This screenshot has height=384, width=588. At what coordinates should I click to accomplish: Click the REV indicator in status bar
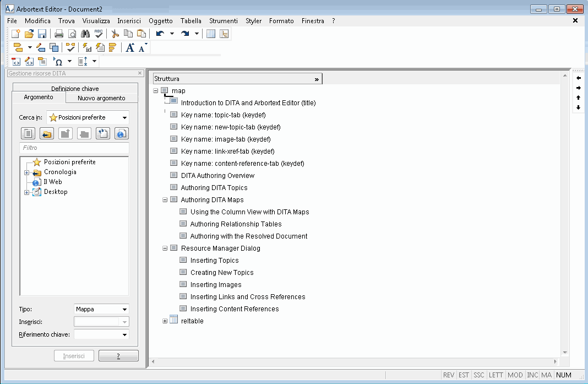point(449,375)
